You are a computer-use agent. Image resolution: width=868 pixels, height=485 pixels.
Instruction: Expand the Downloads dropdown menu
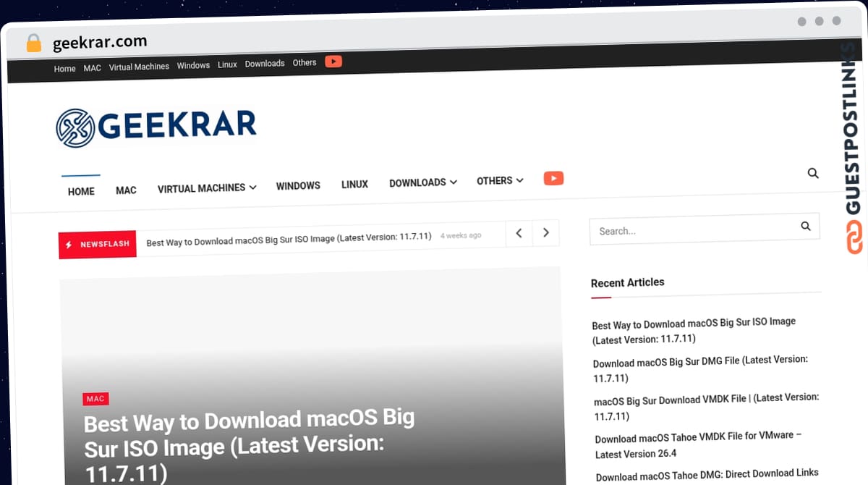point(423,182)
